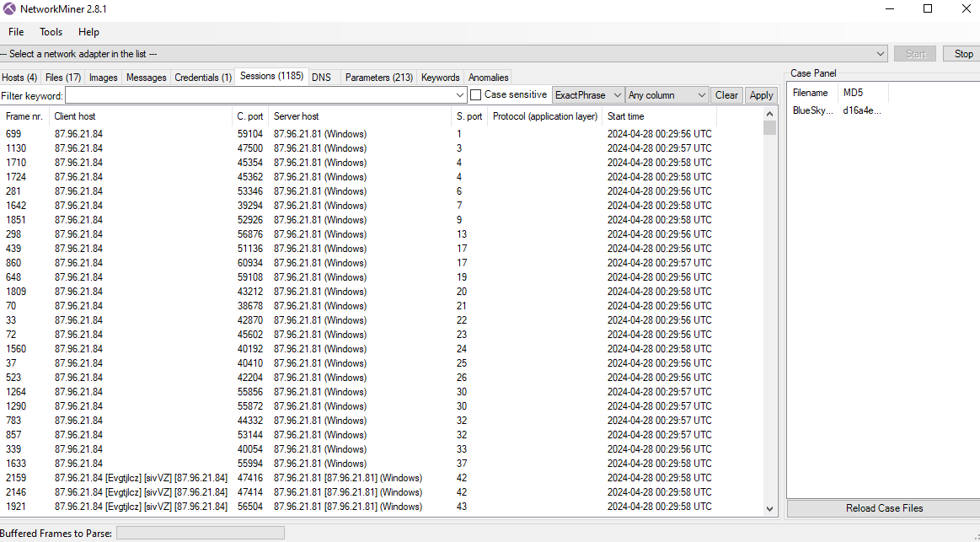980x542 pixels.
Task: Switch to the Parameters (213) tab
Action: [x=378, y=78]
